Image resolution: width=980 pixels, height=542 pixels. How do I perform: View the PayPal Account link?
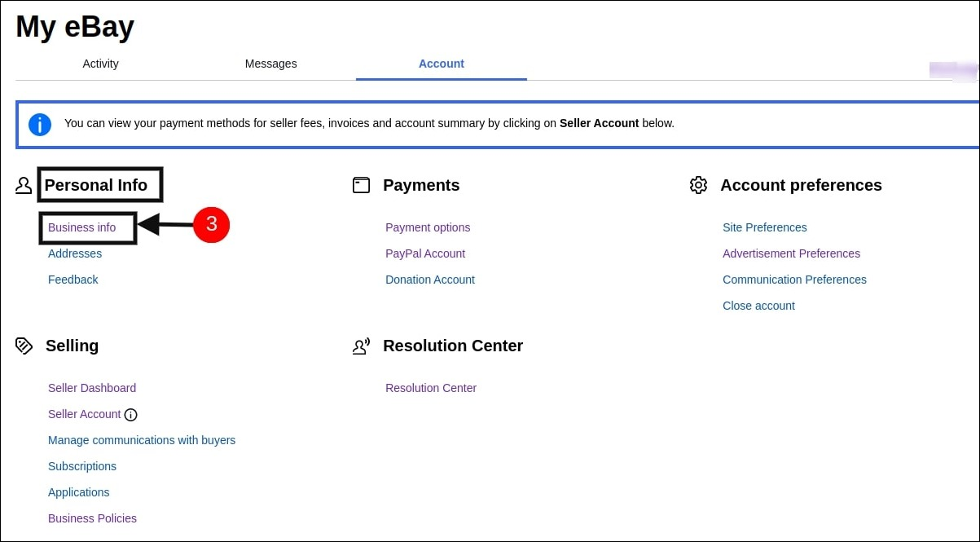point(425,253)
